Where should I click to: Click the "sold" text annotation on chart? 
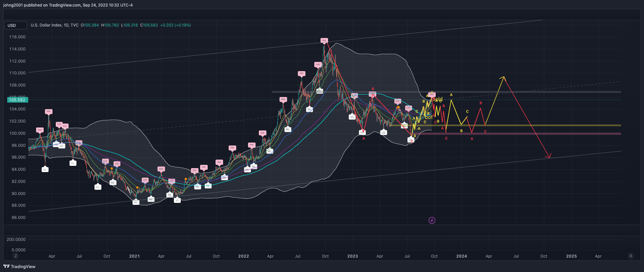click(x=438, y=99)
